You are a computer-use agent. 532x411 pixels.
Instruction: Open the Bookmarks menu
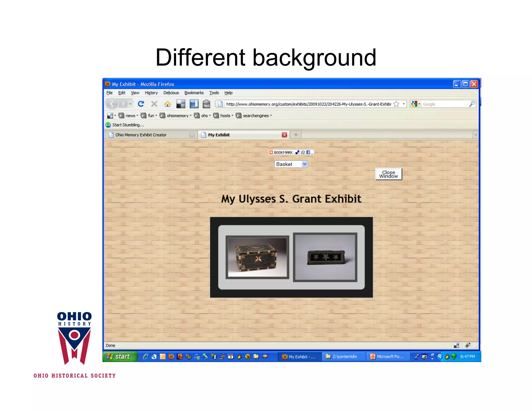coord(194,93)
